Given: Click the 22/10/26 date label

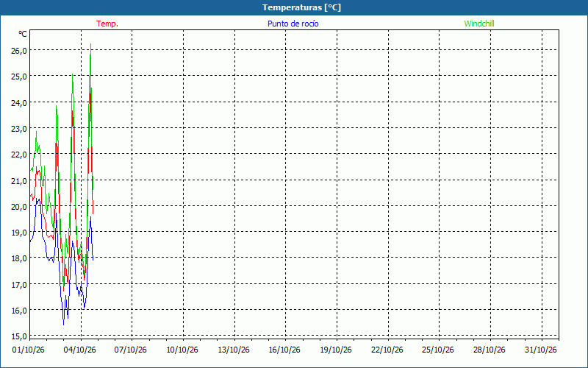Looking at the screenshot, I should click(x=387, y=350).
